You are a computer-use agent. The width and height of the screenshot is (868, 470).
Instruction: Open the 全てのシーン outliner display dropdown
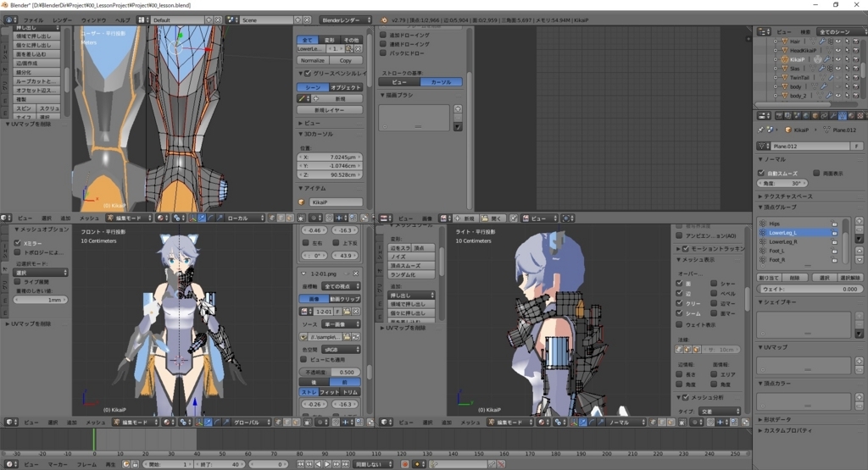(842, 32)
